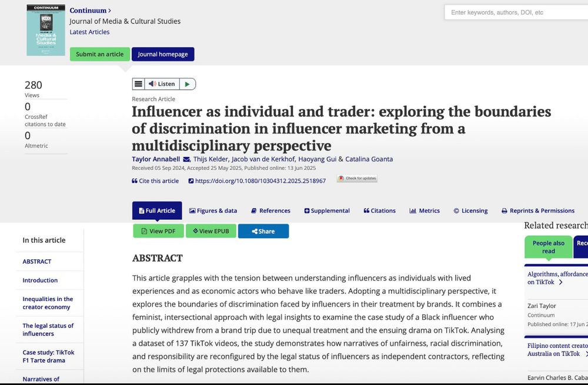The height and width of the screenshot is (385, 588).
Task: Jump to ABSTRACT in article navigation
Action: tap(36, 262)
